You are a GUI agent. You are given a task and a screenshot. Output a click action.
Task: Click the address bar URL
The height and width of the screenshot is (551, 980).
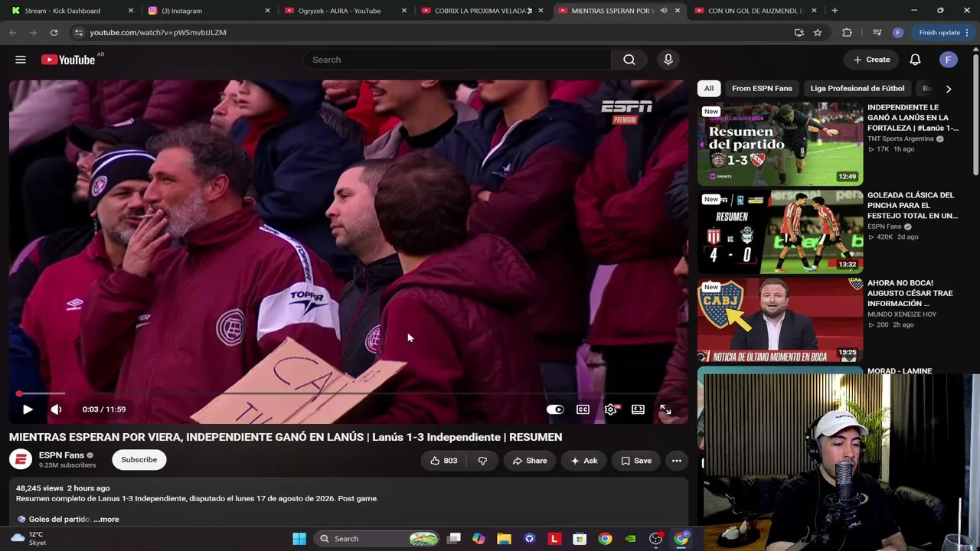(x=158, y=32)
